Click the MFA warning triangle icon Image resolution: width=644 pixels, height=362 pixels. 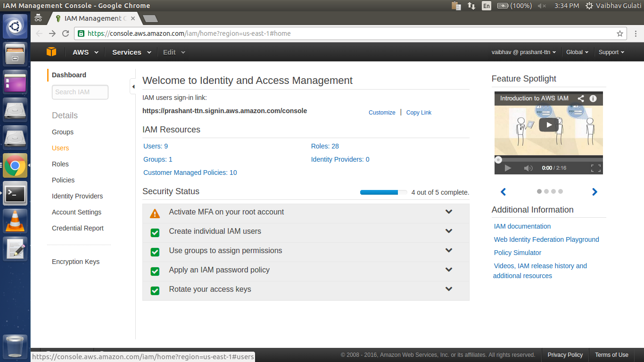coord(155,214)
